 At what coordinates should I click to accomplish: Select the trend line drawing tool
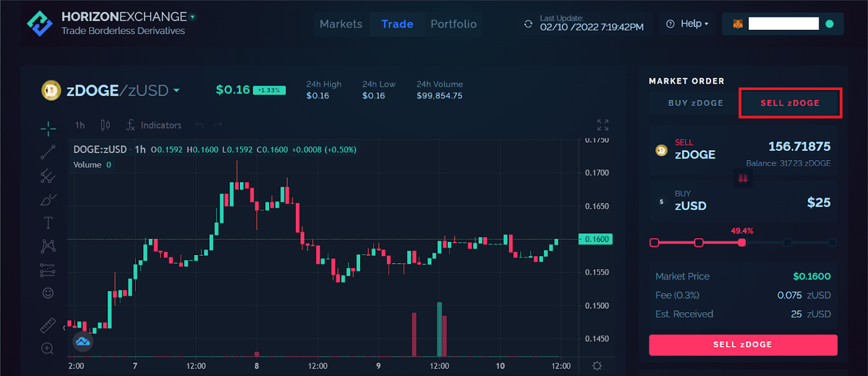[48, 152]
